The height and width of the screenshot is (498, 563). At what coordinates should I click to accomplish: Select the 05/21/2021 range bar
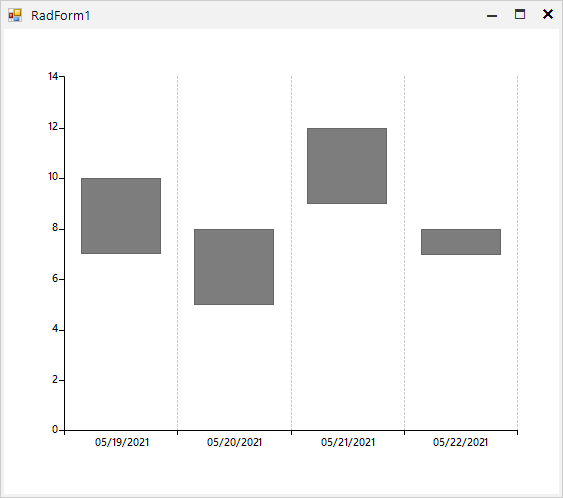point(347,166)
